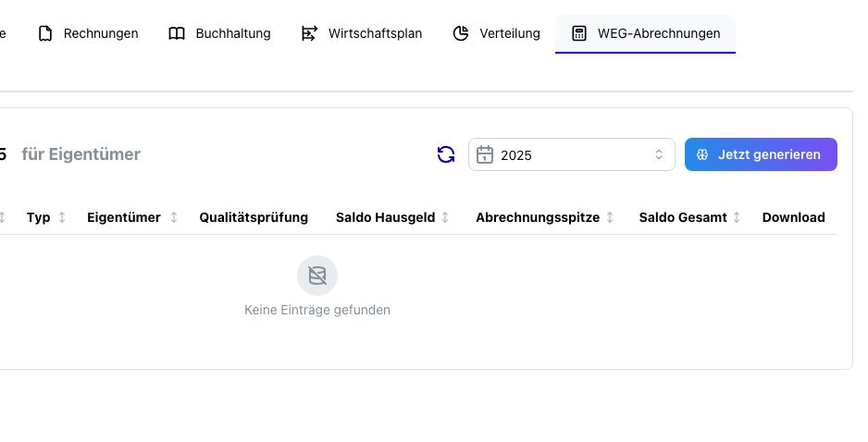The width and height of the screenshot is (868, 442).
Task: Click the Download column header
Action: (793, 217)
